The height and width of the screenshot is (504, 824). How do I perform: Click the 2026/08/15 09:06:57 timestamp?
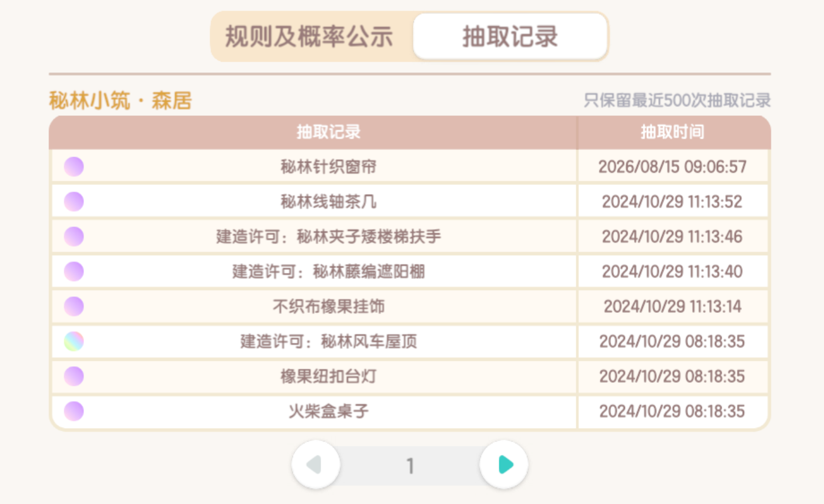[672, 166]
